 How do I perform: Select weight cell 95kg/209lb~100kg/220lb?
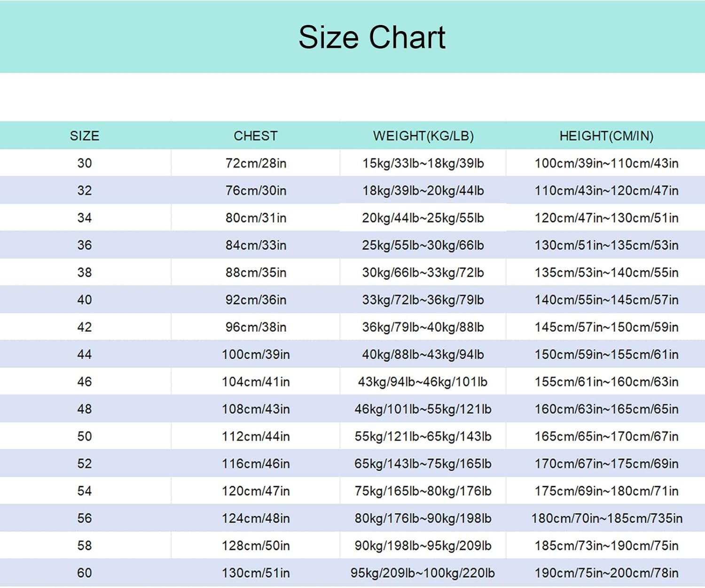[423, 573]
